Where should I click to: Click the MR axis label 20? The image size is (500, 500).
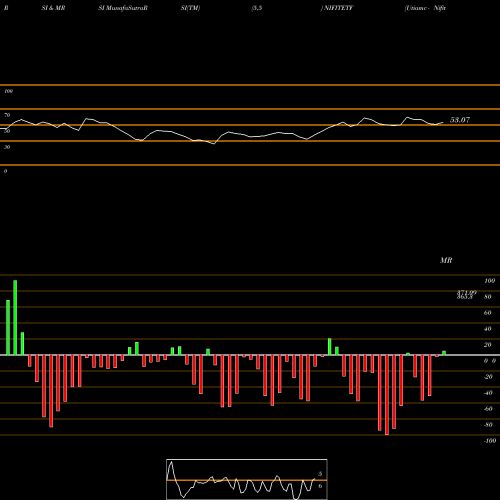click(487, 345)
